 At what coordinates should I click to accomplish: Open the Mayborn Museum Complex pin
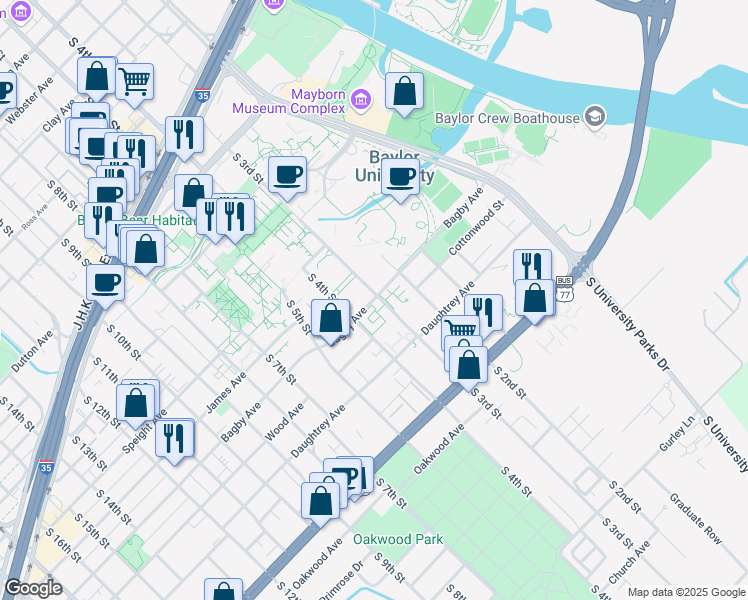[361, 100]
